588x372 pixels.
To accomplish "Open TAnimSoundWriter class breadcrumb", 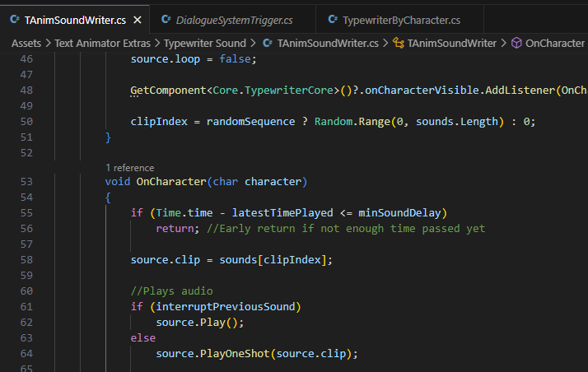I will coord(452,44).
